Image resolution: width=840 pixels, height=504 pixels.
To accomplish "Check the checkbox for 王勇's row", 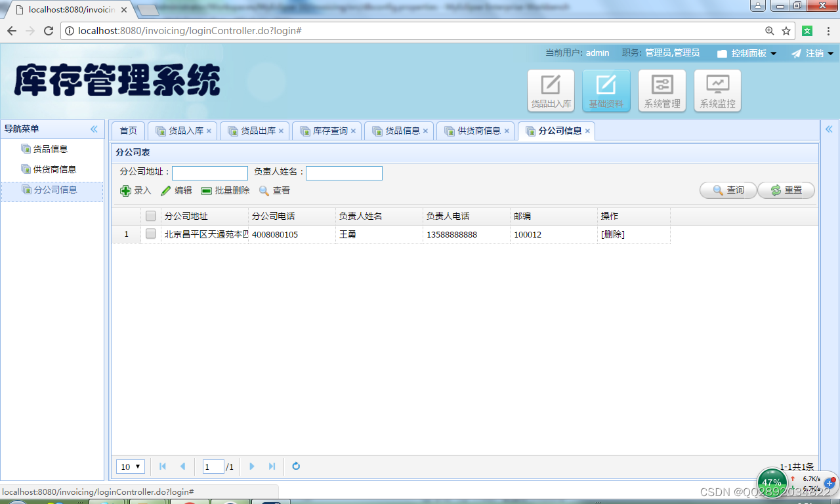I will [x=150, y=234].
